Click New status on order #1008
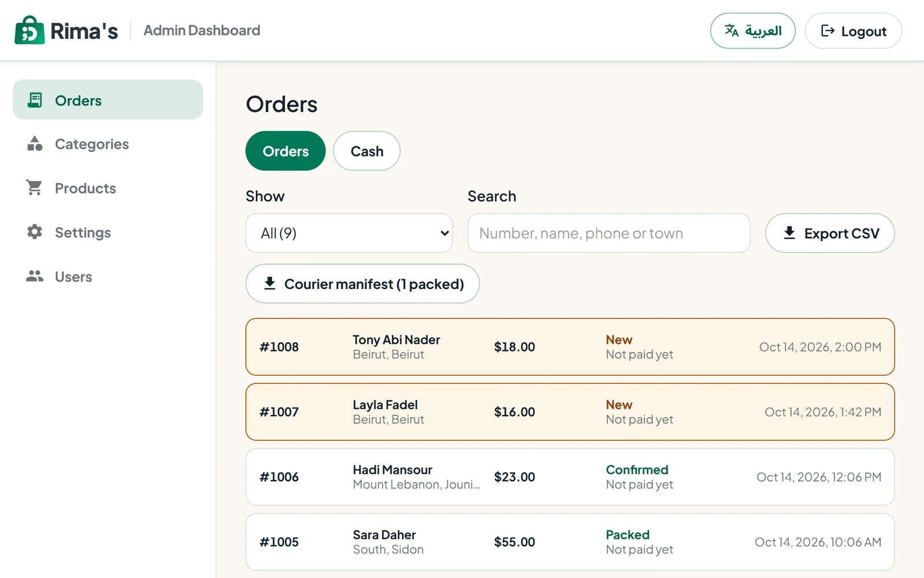924x578 pixels. tap(619, 339)
